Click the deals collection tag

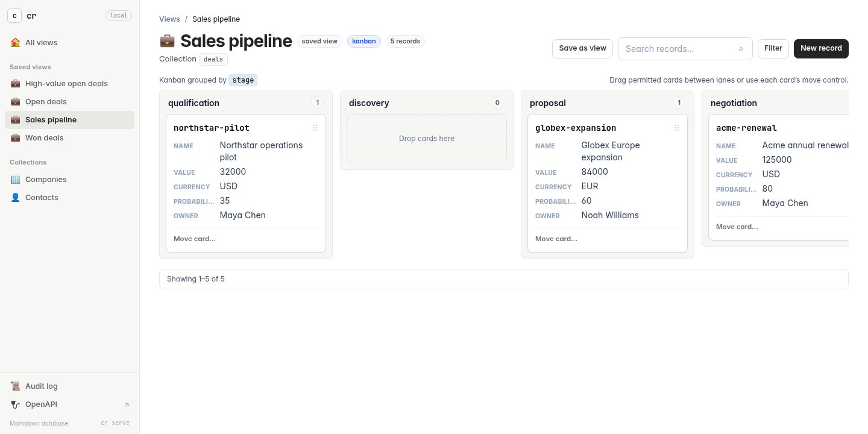point(213,59)
